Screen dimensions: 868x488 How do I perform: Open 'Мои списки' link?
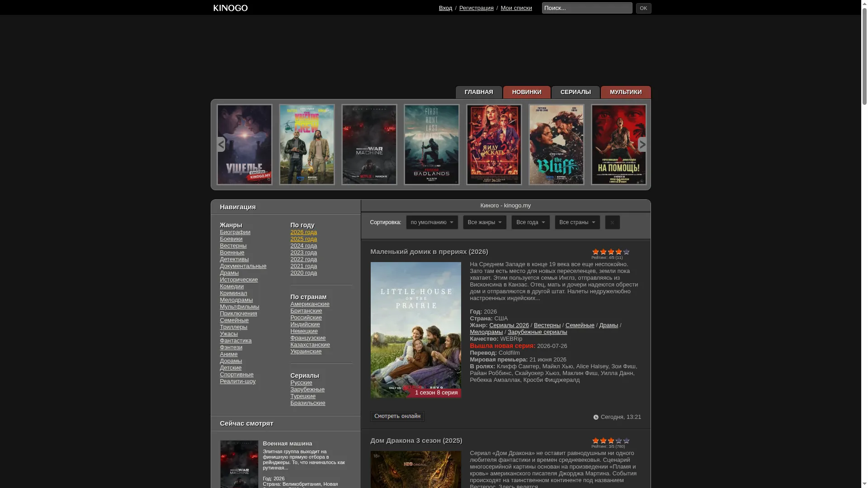(516, 8)
